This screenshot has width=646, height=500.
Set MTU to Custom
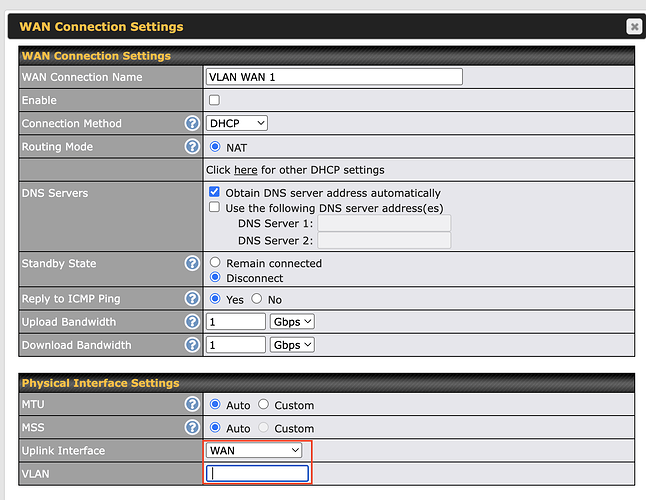263,404
